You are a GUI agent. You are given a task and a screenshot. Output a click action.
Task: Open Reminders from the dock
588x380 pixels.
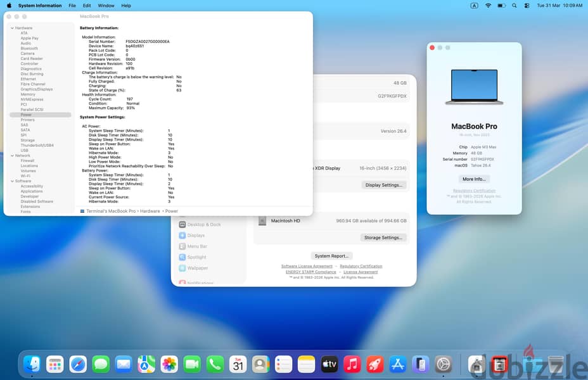pyautogui.click(x=283, y=364)
